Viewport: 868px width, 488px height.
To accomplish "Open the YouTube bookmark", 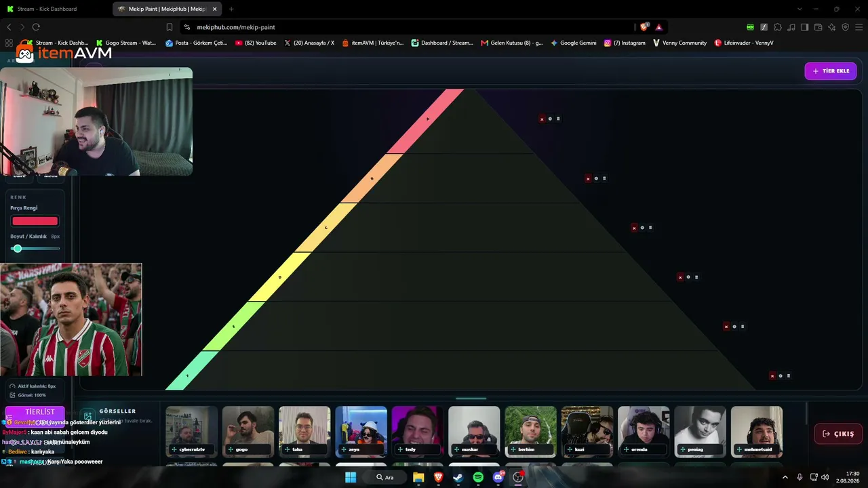I will pos(256,43).
